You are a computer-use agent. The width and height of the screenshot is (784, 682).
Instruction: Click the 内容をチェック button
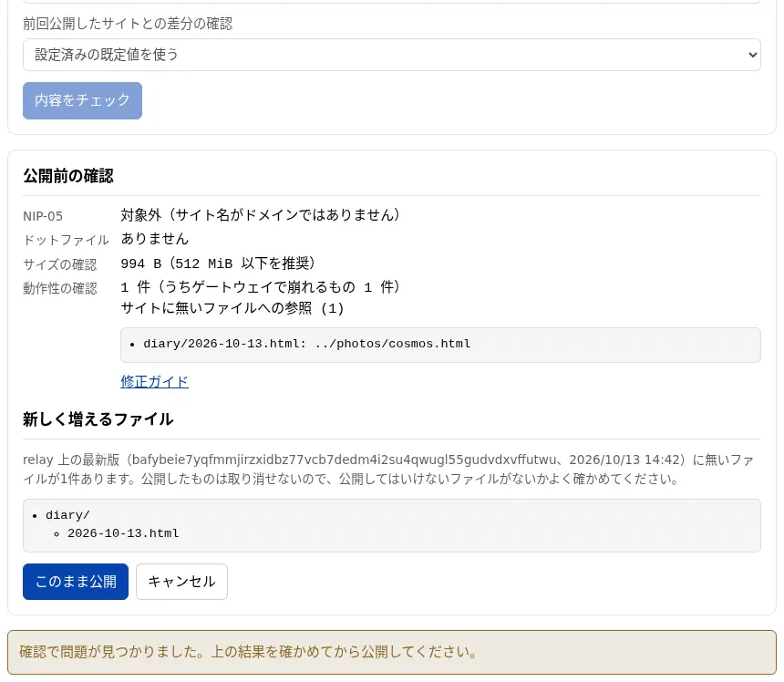[x=82, y=100]
